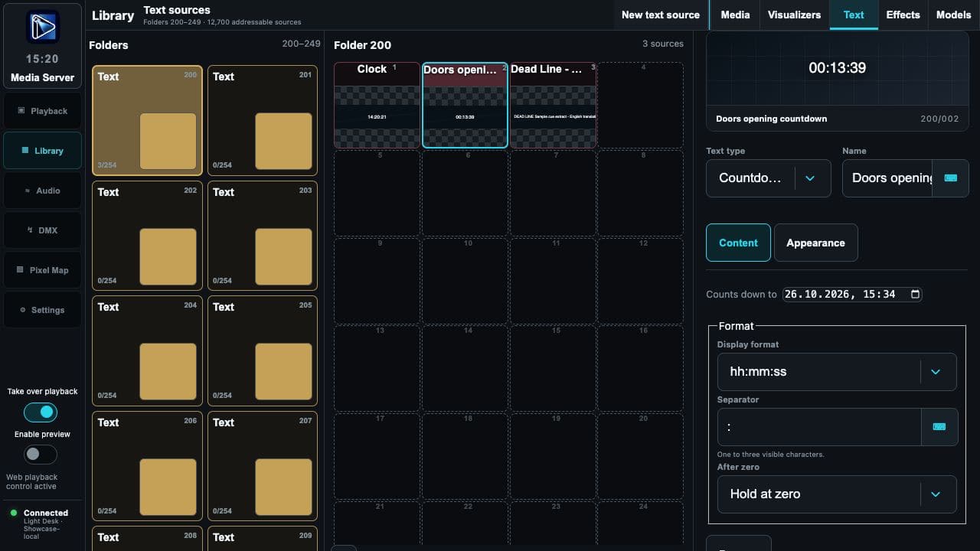
Task: Click the Separator text field
Action: (819, 427)
